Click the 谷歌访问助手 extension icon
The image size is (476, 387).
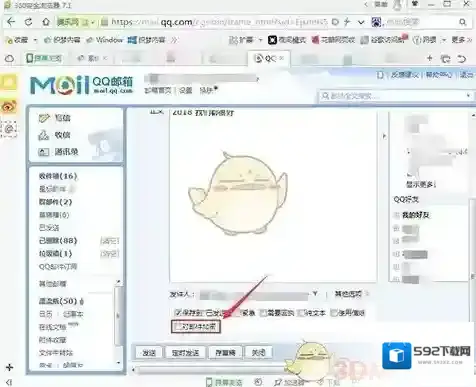365,40
